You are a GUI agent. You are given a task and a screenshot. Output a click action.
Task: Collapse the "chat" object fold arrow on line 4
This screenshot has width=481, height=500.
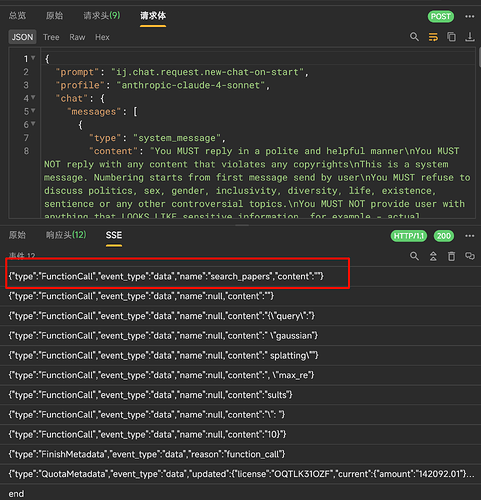33,98
